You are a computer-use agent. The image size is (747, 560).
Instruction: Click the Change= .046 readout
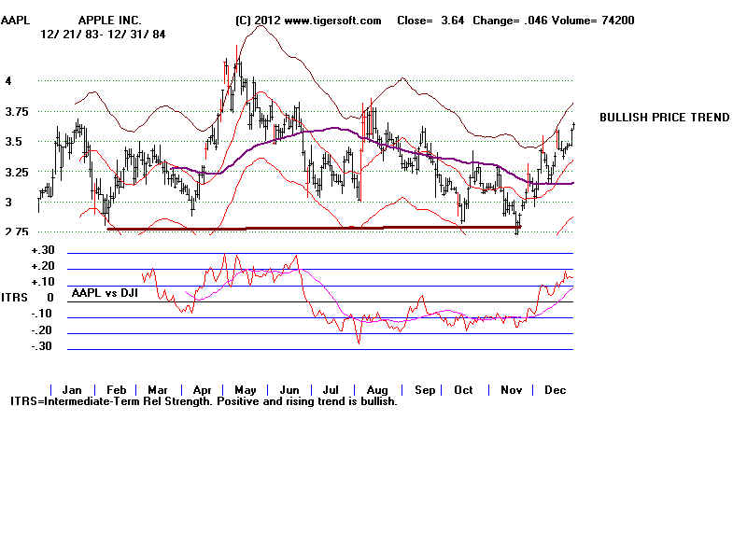(x=504, y=20)
